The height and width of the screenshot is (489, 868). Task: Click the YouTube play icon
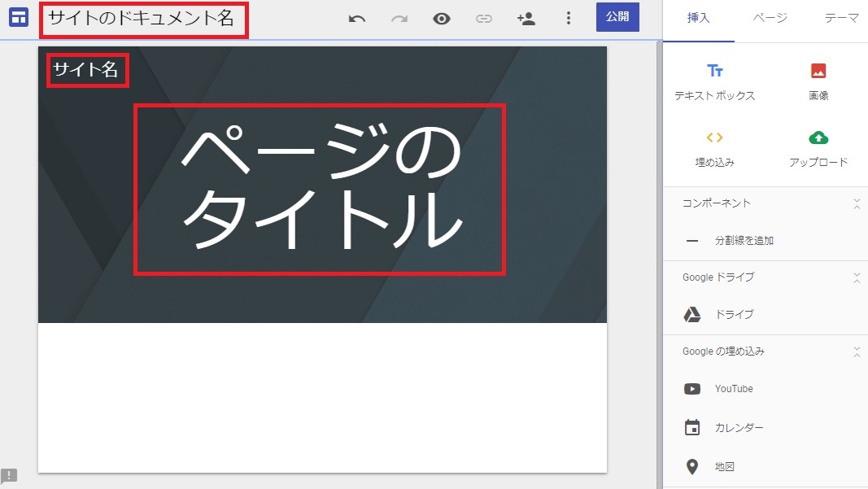coord(692,389)
